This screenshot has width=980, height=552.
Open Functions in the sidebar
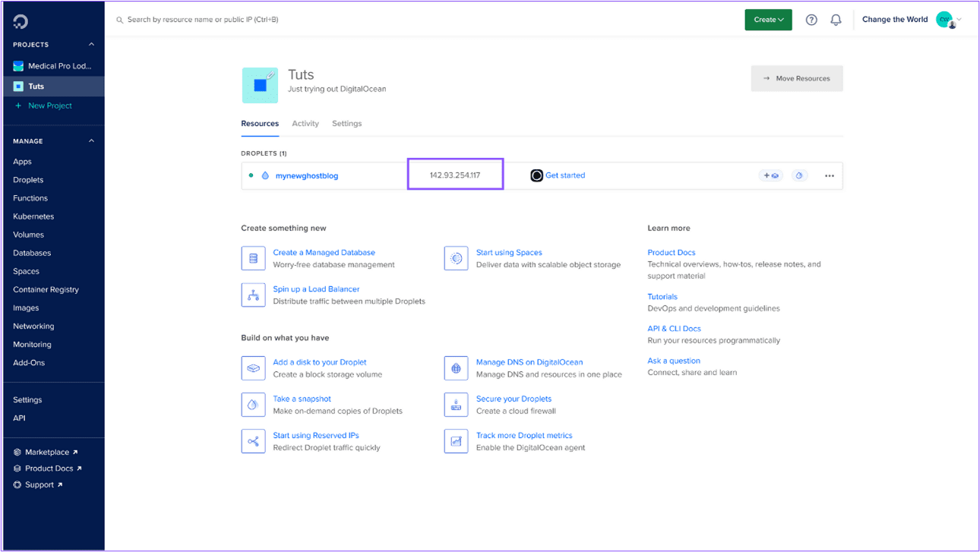30,198
